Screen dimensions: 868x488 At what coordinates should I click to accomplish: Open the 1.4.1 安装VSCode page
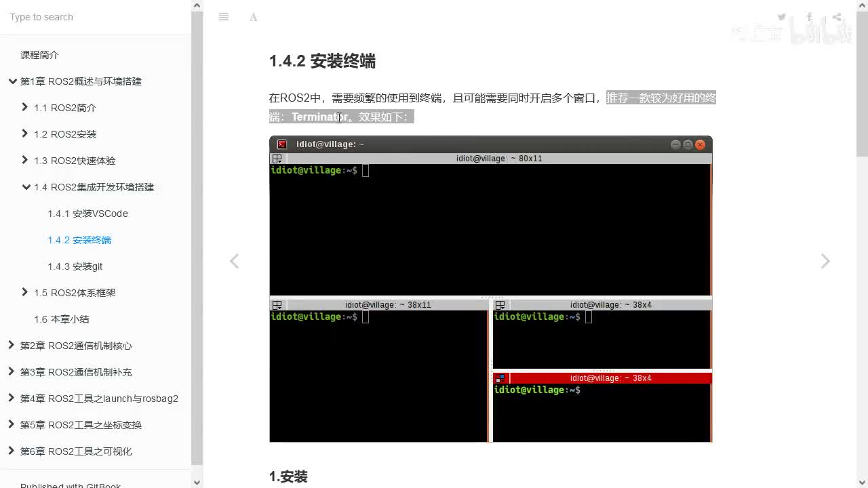87,213
